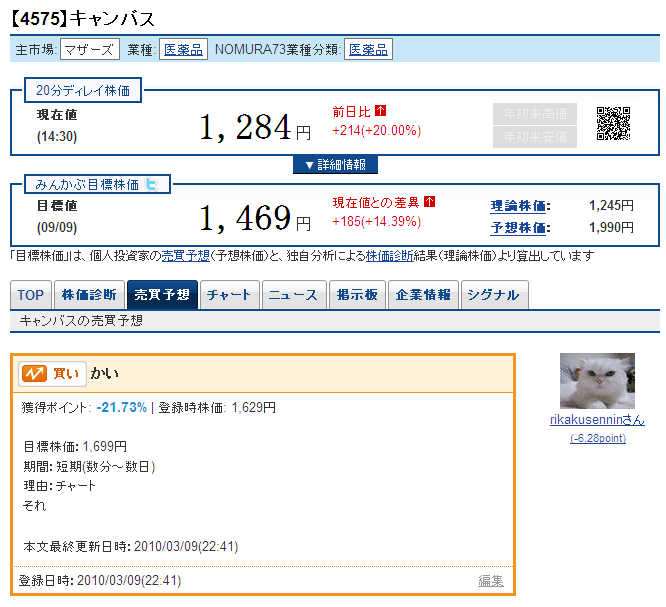Open the シグナル tab
Viewport: 666px width, 607px height.
(x=493, y=295)
